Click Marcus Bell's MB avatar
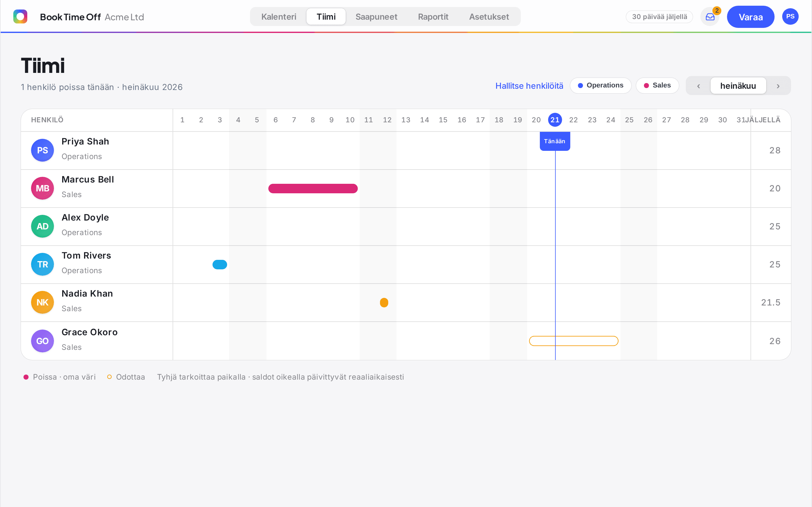812x507 pixels. pyautogui.click(x=43, y=188)
